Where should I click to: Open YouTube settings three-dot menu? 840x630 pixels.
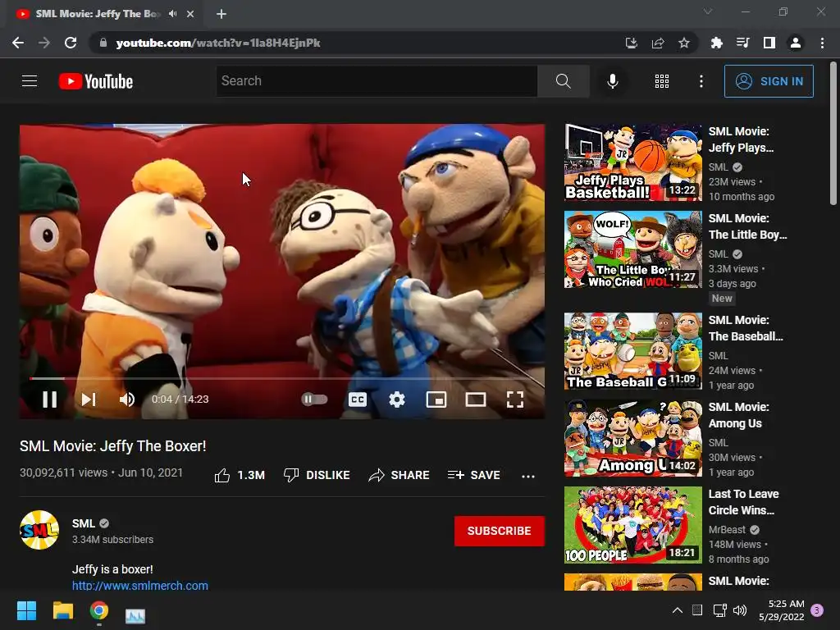(x=701, y=81)
